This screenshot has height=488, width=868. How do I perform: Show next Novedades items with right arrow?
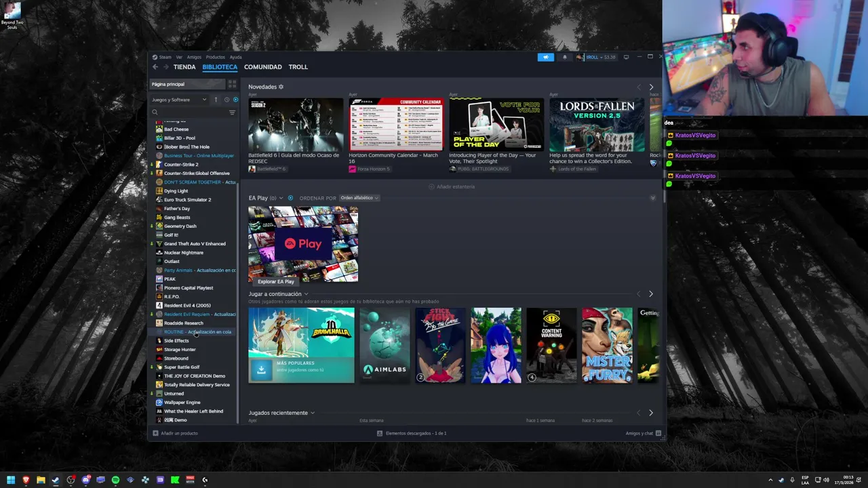tap(651, 87)
